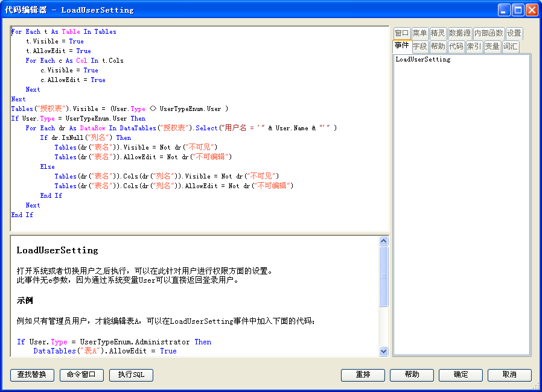Image resolution: width=542 pixels, height=392 pixels.
Task: Click the 重排 button
Action: click(x=363, y=375)
